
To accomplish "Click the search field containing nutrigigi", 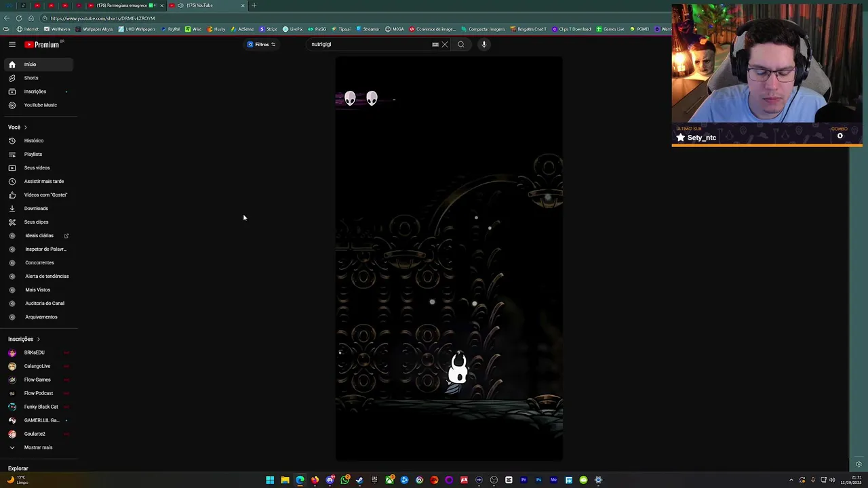I will tap(370, 44).
